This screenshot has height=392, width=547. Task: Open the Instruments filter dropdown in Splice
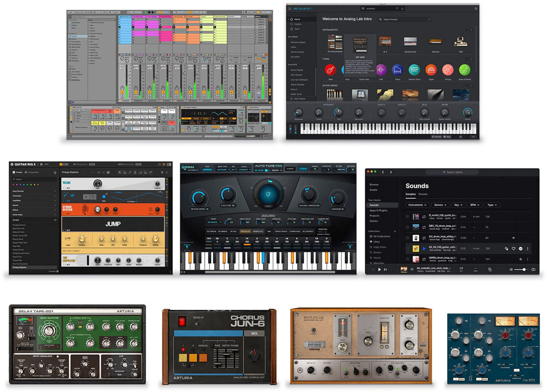click(418, 205)
